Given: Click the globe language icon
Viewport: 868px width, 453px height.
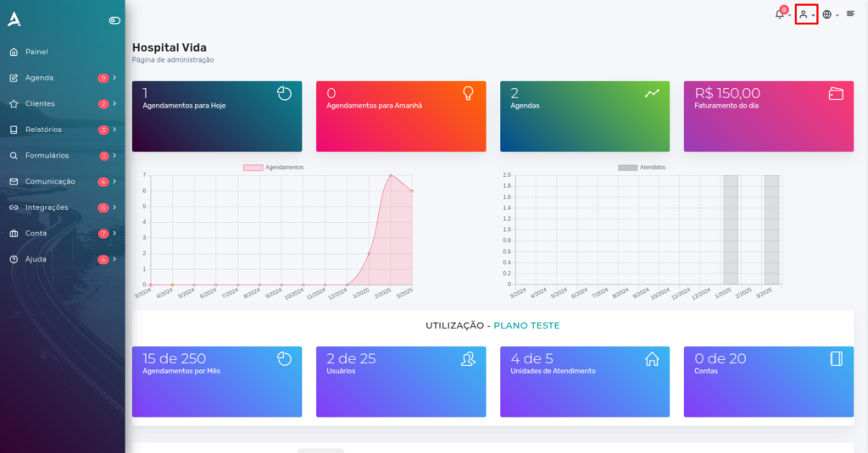Looking at the screenshot, I should pos(827,14).
